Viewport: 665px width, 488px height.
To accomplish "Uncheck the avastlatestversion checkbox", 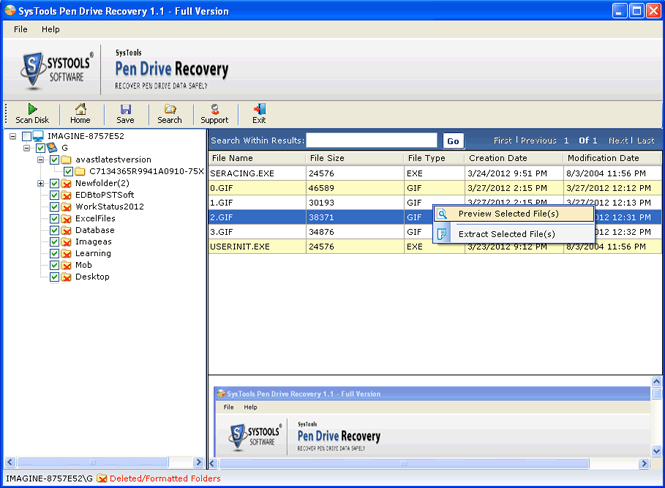I will 54,160.
